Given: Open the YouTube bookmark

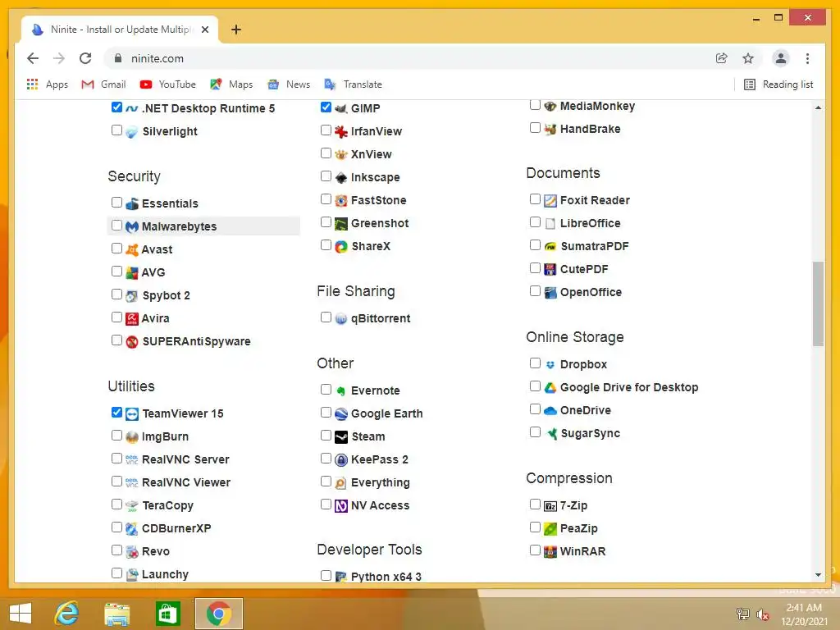Looking at the screenshot, I should (x=167, y=84).
